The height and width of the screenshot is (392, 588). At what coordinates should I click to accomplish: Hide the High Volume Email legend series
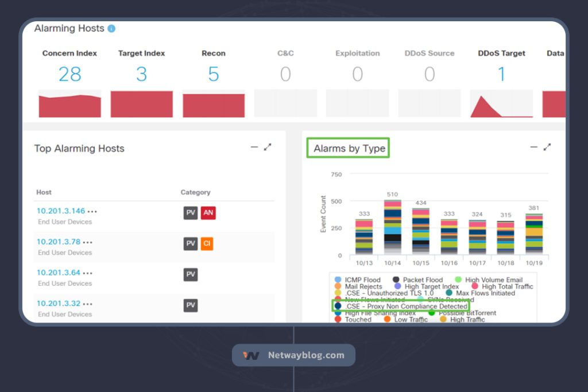(493, 280)
